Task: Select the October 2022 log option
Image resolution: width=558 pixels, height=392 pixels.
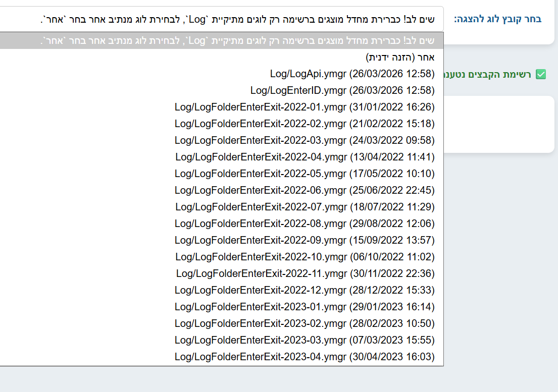Action: pyautogui.click(x=305, y=256)
